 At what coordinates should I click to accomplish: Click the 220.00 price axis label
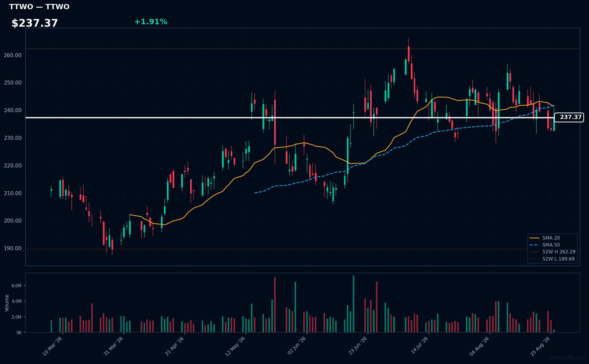(13, 165)
